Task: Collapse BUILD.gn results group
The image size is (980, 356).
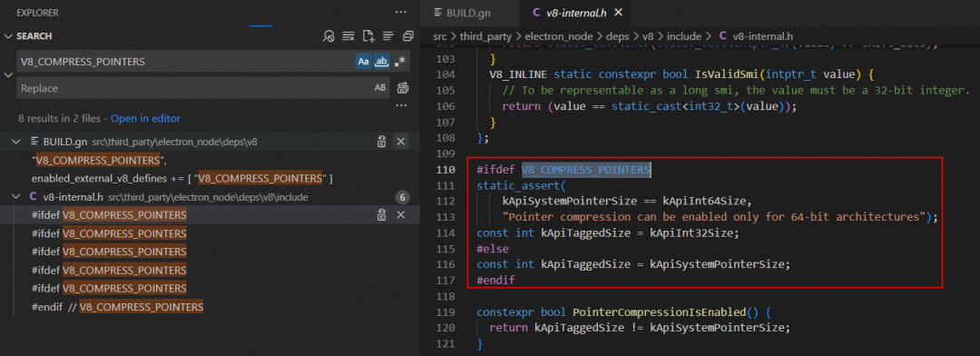Action: [x=15, y=142]
